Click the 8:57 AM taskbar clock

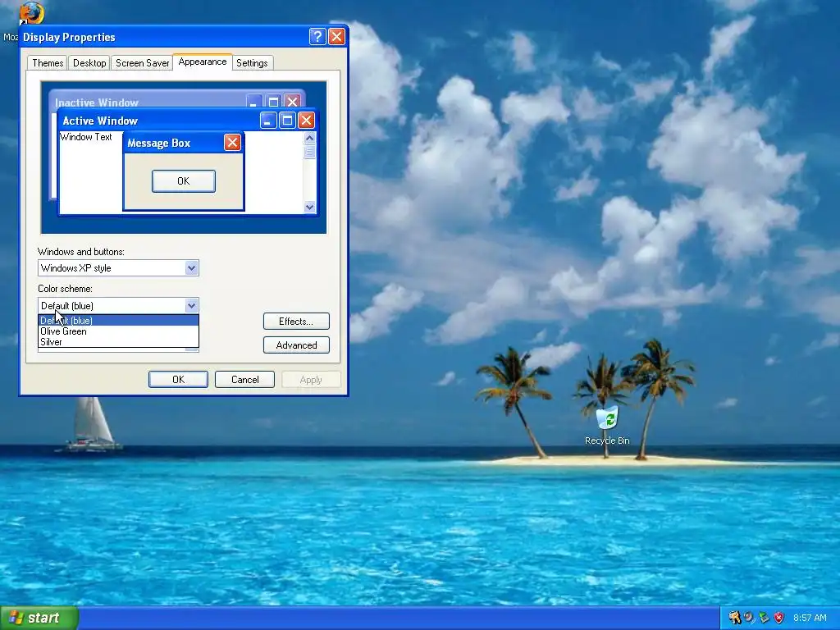point(810,618)
